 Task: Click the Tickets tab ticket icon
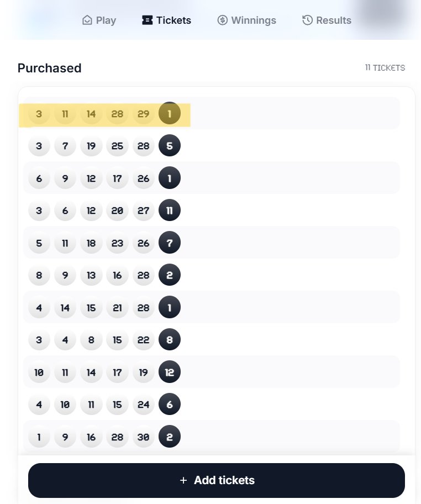pos(147,20)
